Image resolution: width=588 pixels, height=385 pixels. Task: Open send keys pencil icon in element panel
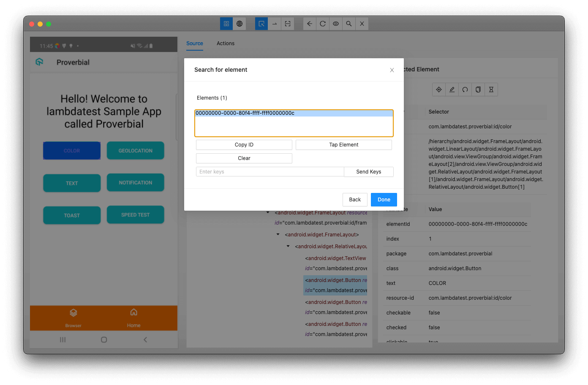(452, 89)
